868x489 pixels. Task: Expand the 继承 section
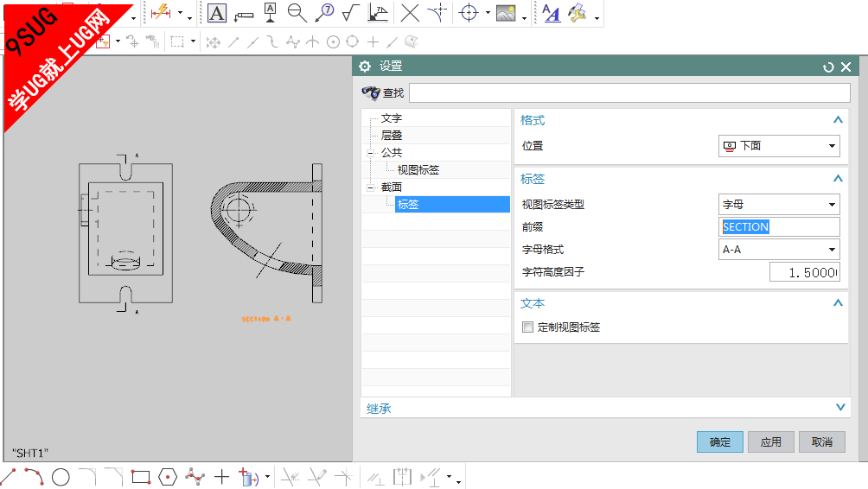click(840, 407)
